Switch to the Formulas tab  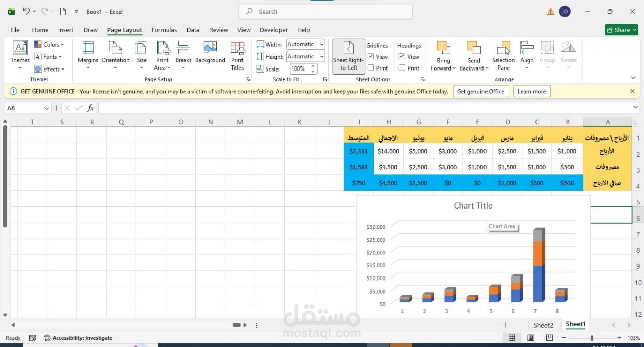164,30
